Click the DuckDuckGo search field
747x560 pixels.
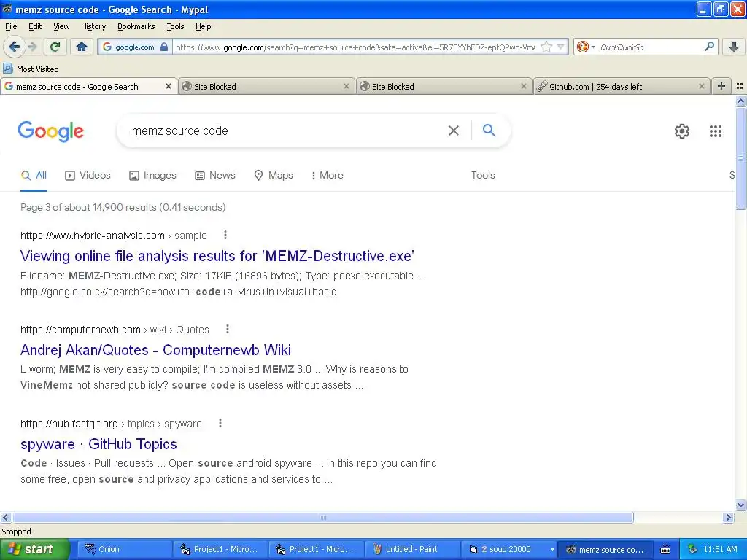[650, 47]
